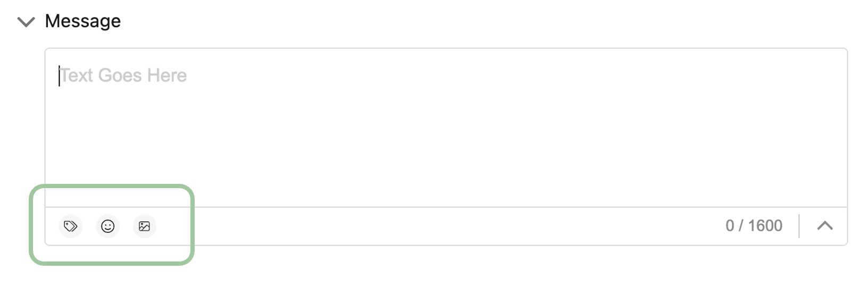Click the 0 / 1600 character counter
Image resolution: width=868 pixels, height=287 pixels.
tap(754, 226)
